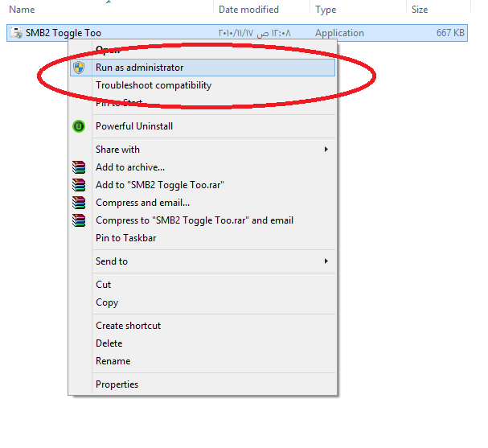The image size is (488, 448).
Task: Select Troubleshoot compatibility menu entry
Action: point(154,85)
